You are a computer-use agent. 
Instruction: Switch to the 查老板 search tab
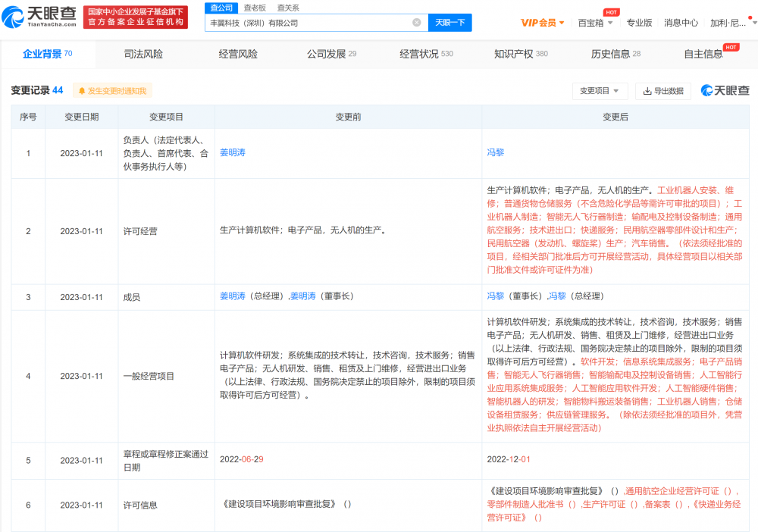[x=255, y=8]
